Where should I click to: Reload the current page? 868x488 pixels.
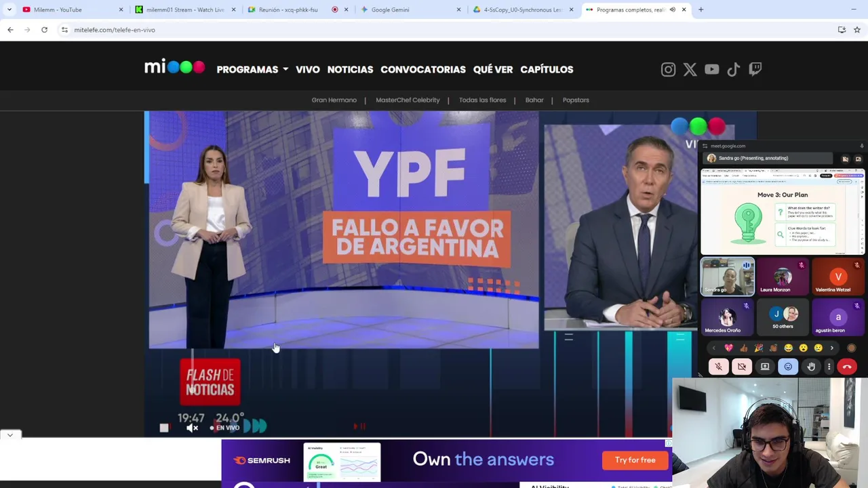[x=44, y=30]
